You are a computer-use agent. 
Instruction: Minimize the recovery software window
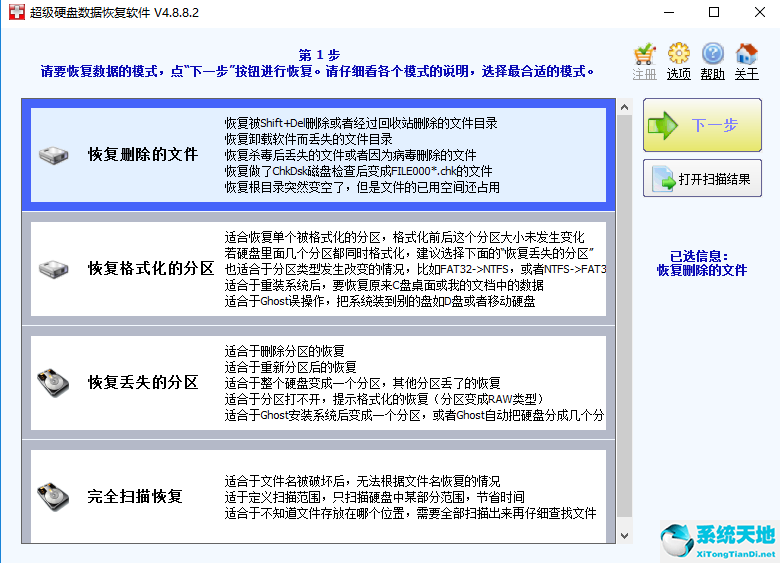tap(669, 12)
